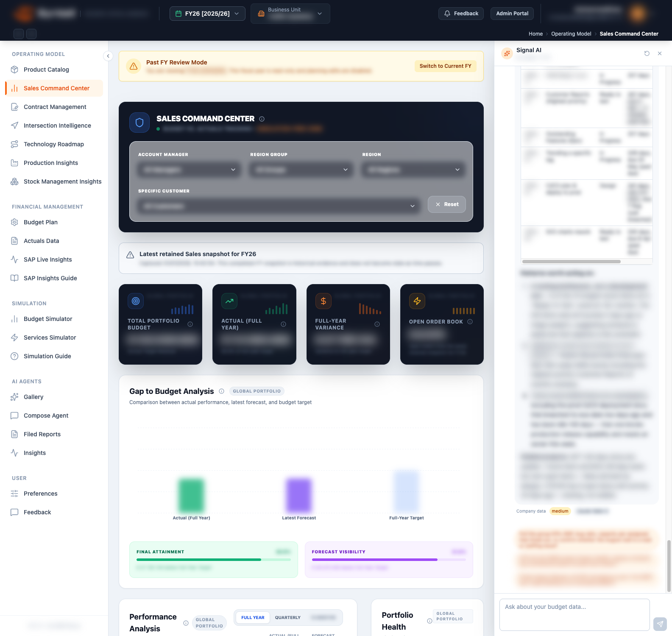Click shield icon in Sales Command Center header

[x=139, y=123]
